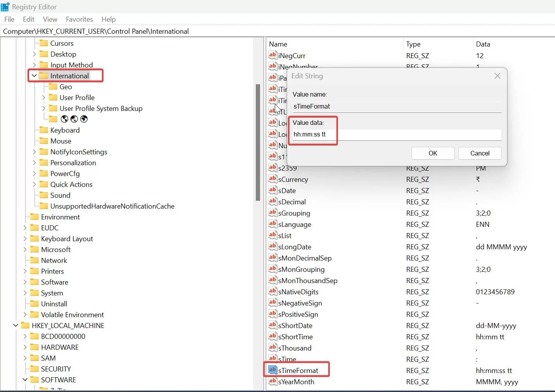Click the Registry Editor icon in the title bar

pyautogui.click(x=5, y=7)
